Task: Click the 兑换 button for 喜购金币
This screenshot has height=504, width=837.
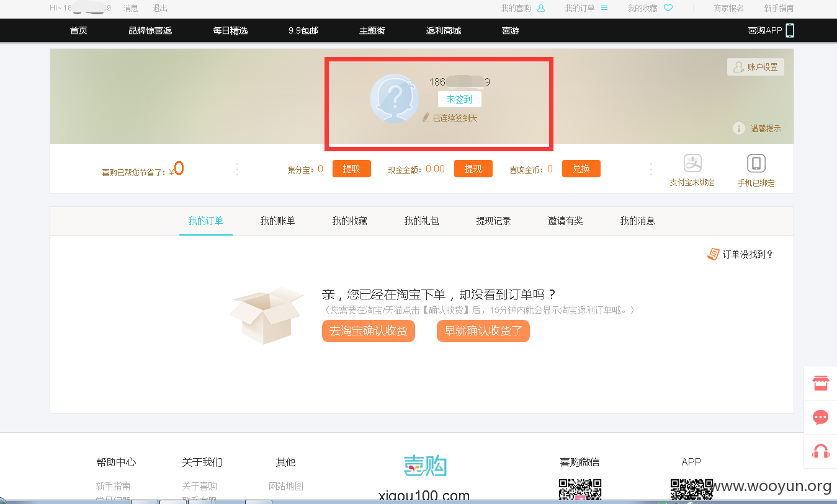Action: click(x=581, y=169)
